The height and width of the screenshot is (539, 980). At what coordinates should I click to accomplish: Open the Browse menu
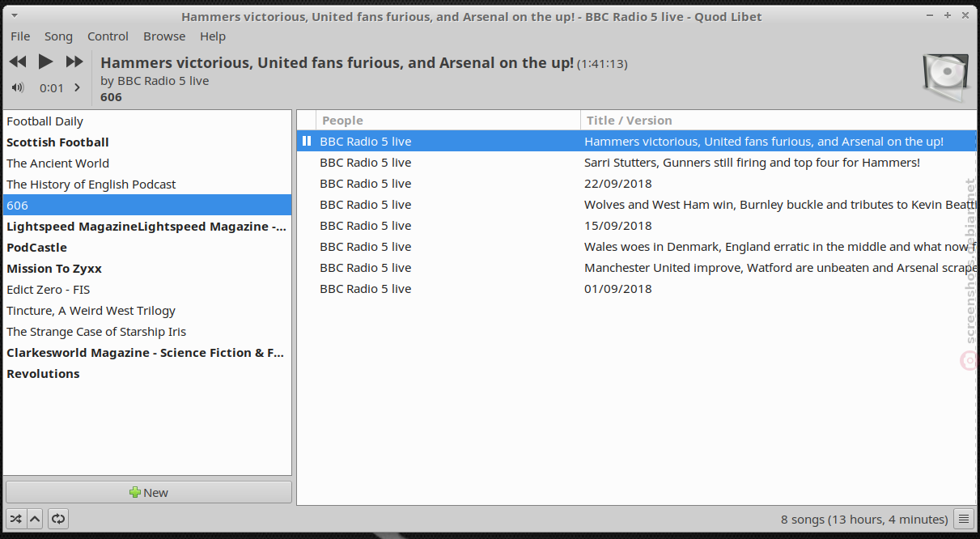(164, 36)
